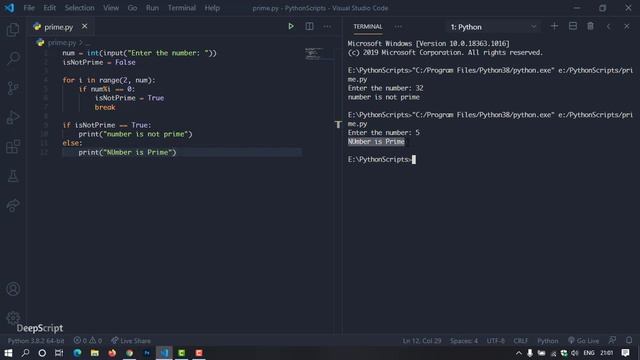This screenshot has width=640, height=360.
Task: Move panel with the left chevron icon
Action: click(x=609, y=27)
